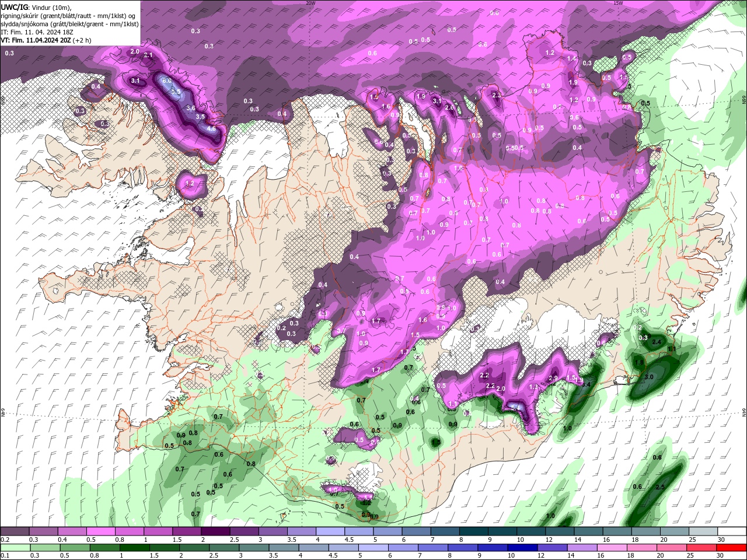Viewport: 747px width, 560px height.
Task: Select the darkest green 1–1.5 rain legend swatch
Action: [x=134, y=548]
